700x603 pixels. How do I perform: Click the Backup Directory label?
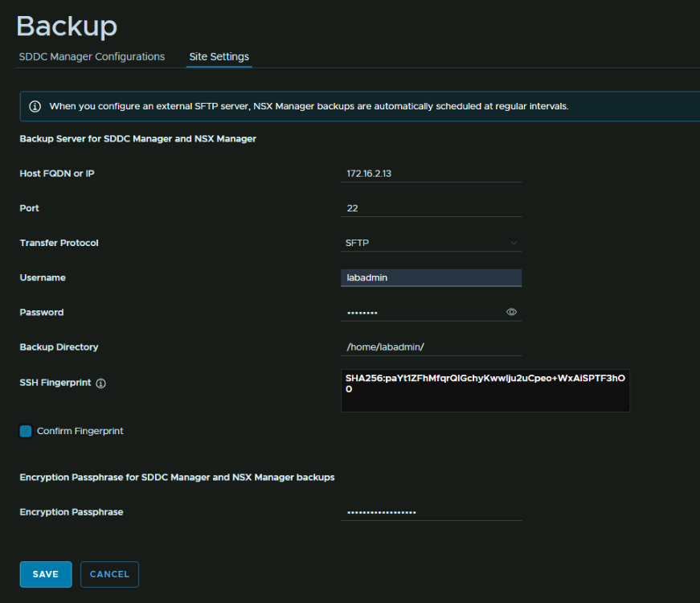pos(59,347)
